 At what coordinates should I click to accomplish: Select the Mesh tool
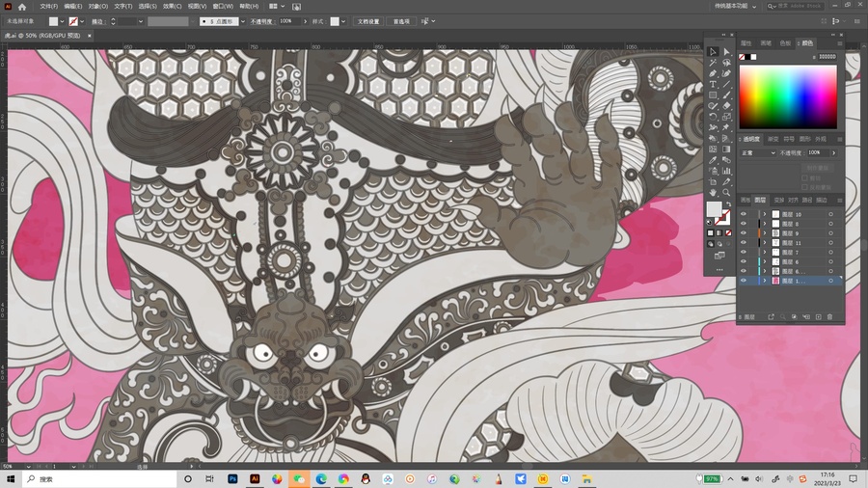(713, 149)
